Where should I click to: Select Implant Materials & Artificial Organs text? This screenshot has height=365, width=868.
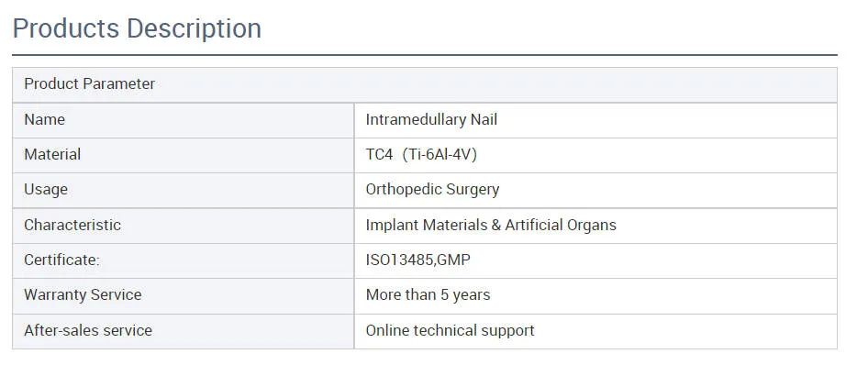pos(491,225)
